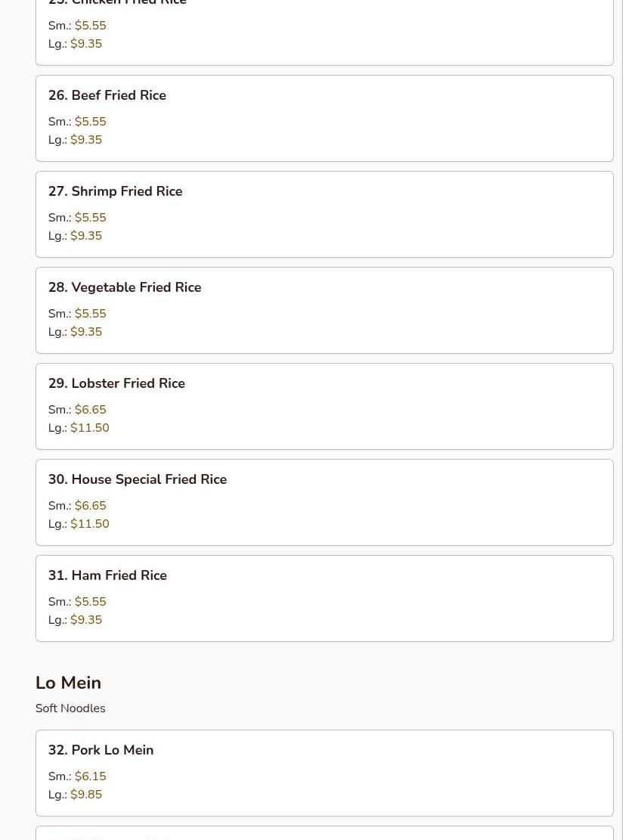
Task: Open the Shrimp Fried Rice card
Action: (324, 214)
